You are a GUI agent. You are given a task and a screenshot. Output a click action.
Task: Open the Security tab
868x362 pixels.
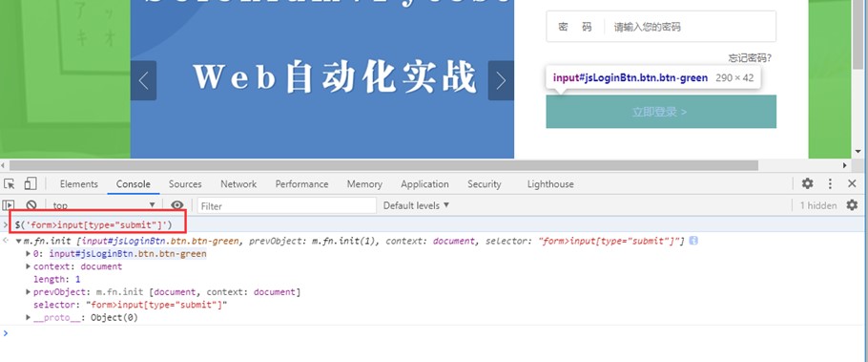point(484,184)
